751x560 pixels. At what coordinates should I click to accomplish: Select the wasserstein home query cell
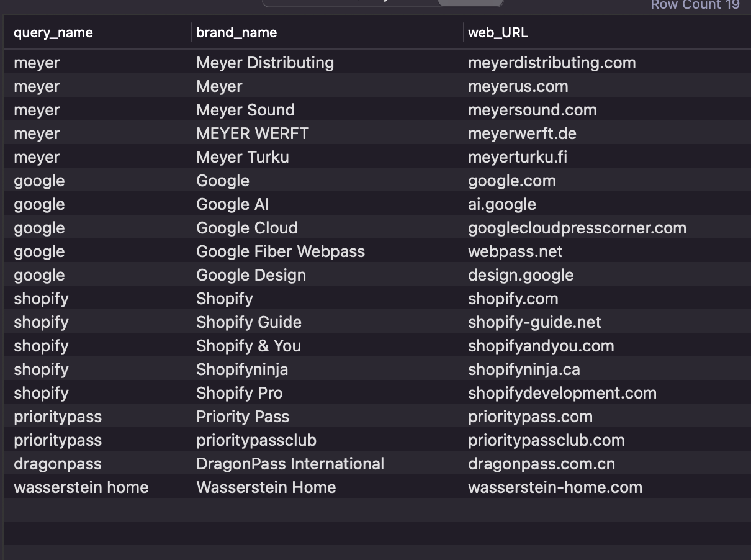81,487
